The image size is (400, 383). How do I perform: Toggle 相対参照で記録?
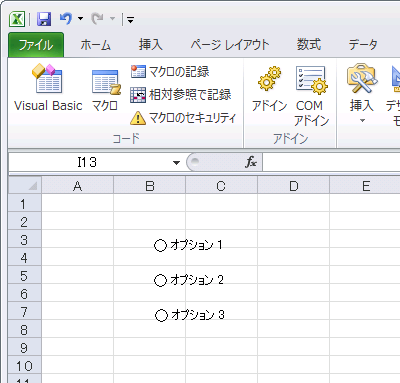tap(180, 95)
